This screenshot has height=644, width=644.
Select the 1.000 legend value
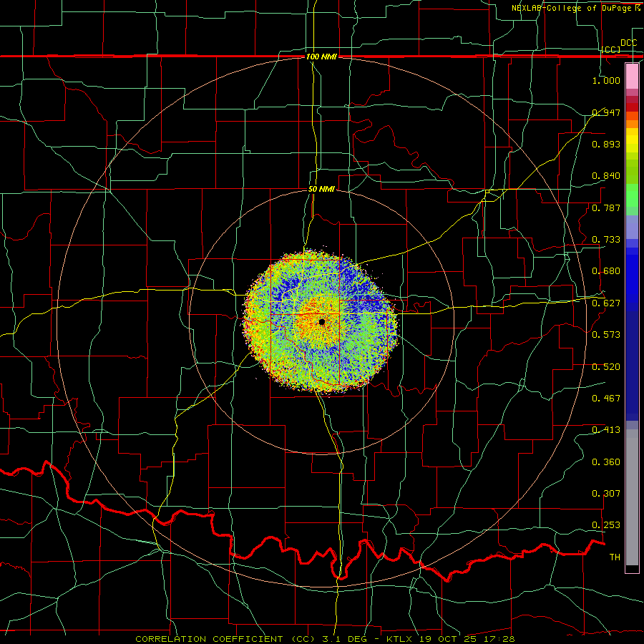click(606, 80)
